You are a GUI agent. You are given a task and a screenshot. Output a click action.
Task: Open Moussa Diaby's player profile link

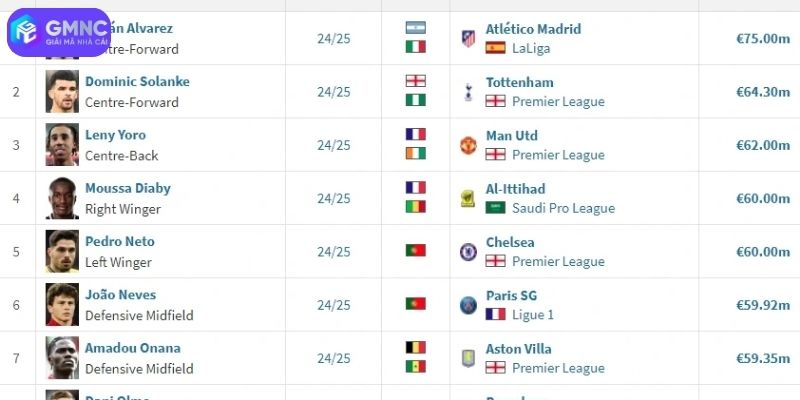pyautogui.click(x=128, y=188)
